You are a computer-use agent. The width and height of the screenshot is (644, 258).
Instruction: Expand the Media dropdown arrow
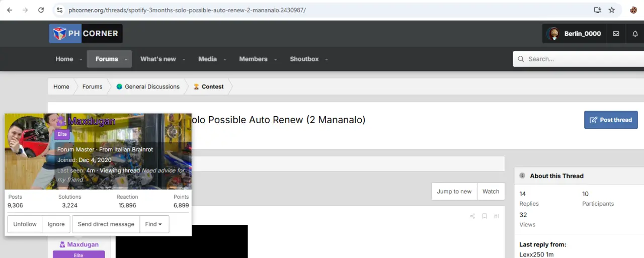pos(224,59)
